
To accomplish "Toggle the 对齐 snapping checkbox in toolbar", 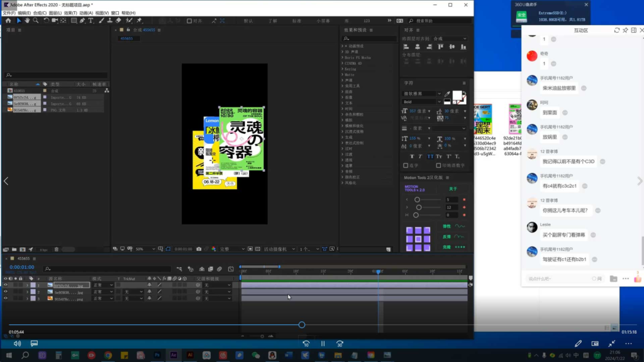I will pyautogui.click(x=188, y=21).
